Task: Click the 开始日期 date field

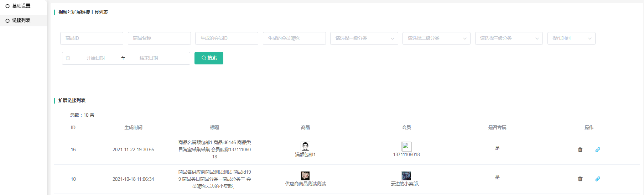Action: click(x=95, y=58)
